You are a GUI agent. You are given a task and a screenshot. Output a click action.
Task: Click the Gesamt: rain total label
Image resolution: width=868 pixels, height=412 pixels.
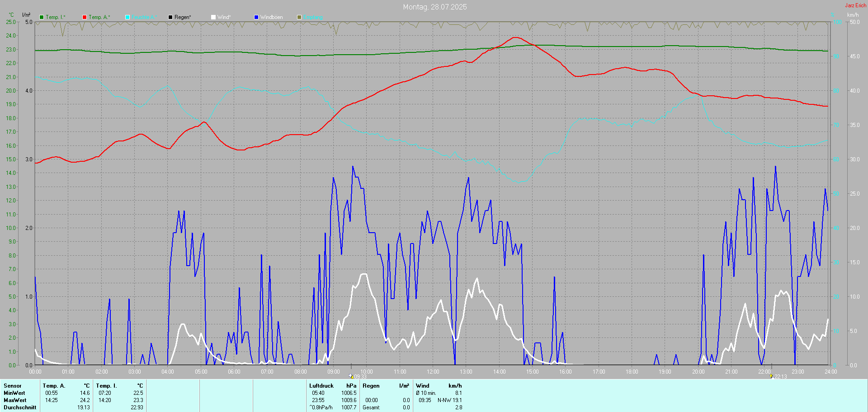tap(371, 407)
